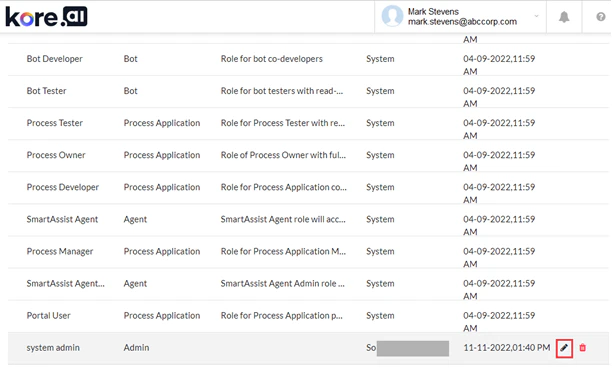Image resolution: width=614 pixels, height=374 pixels.
Task: Select the Process Tester role name
Action: pos(54,123)
